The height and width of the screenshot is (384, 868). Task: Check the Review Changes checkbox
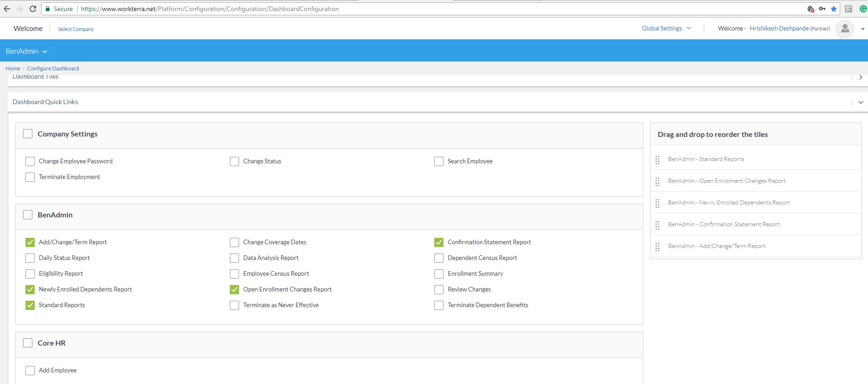439,290
